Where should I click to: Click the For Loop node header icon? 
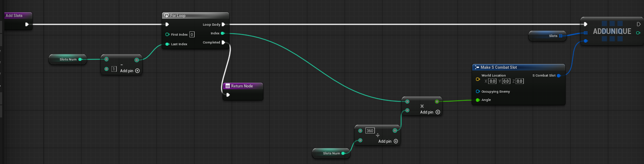pos(166,15)
